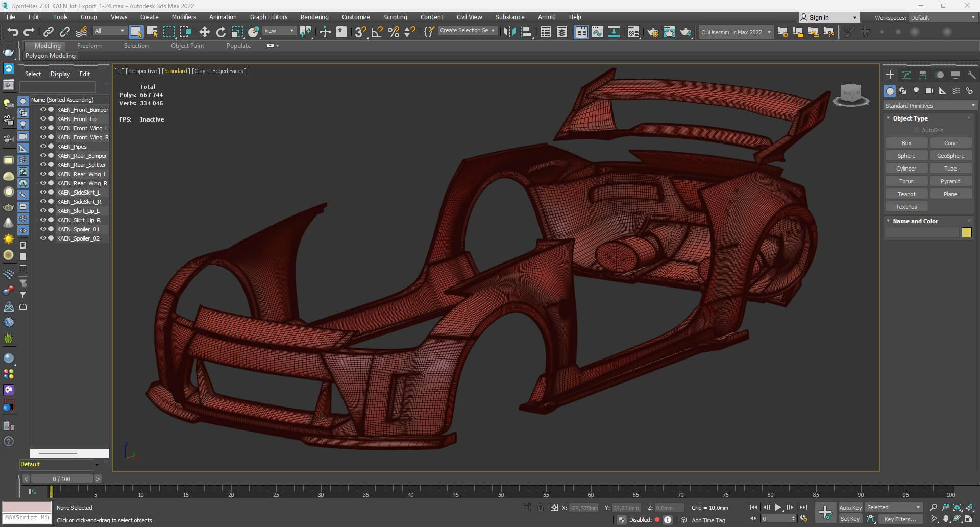Viewport: 980px width, 527px height.
Task: Open the Modifiers menu
Action: [x=184, y=17]
